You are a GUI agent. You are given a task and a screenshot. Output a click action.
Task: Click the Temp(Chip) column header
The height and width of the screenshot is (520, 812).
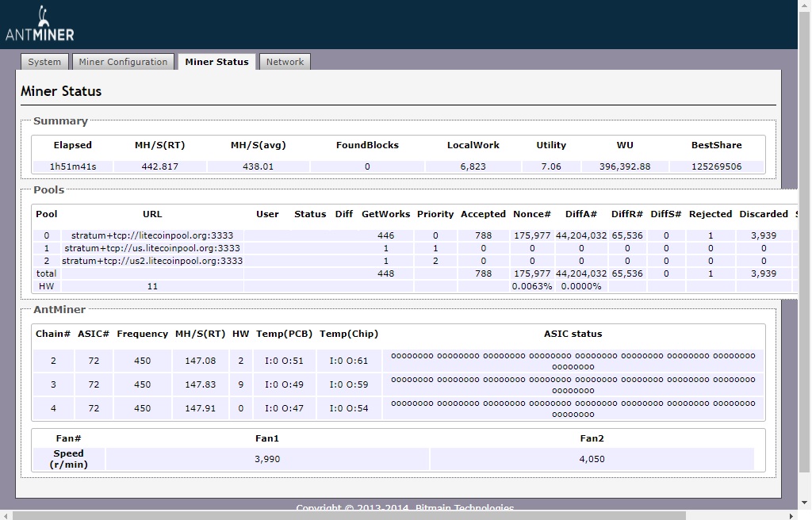[349, 334]
